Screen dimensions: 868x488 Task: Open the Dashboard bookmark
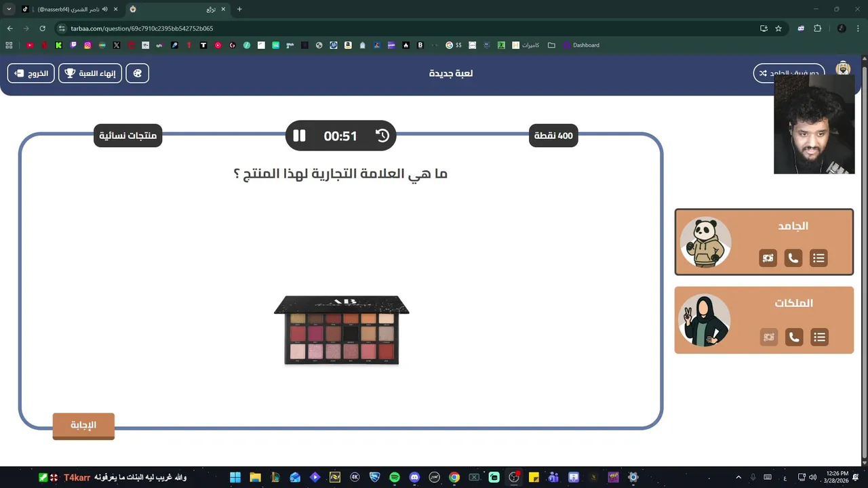(581, 45)
